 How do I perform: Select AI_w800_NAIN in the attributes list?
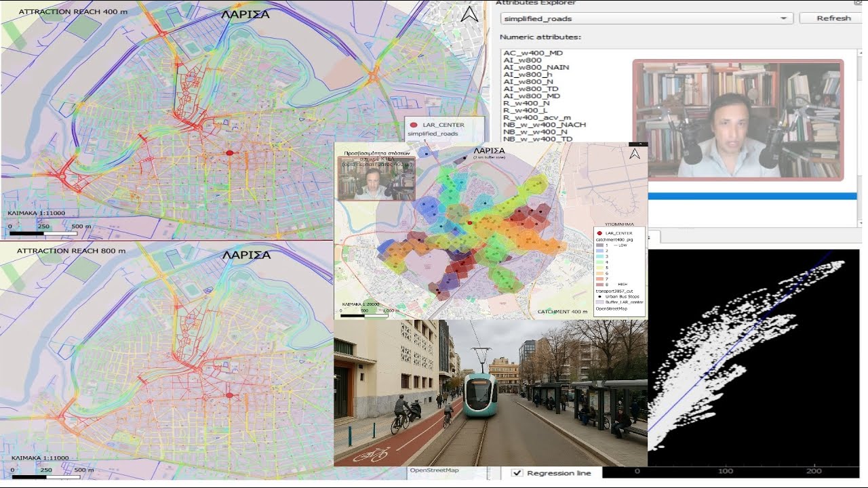coord(536,68)
